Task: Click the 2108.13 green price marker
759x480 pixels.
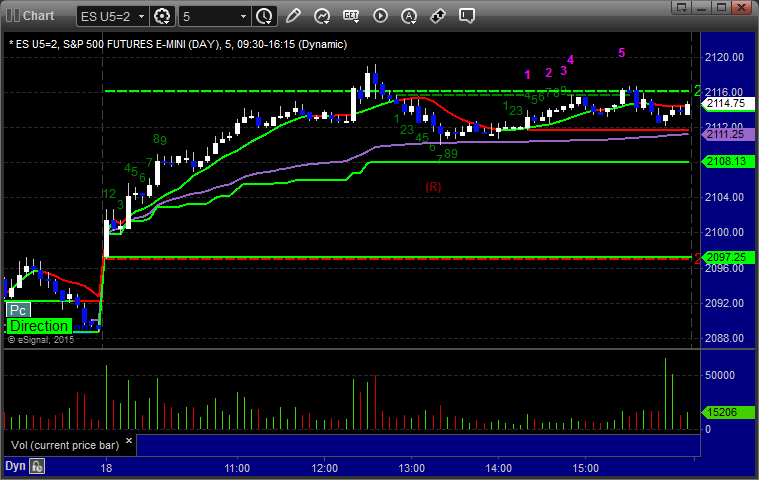Action: point(728,162)
